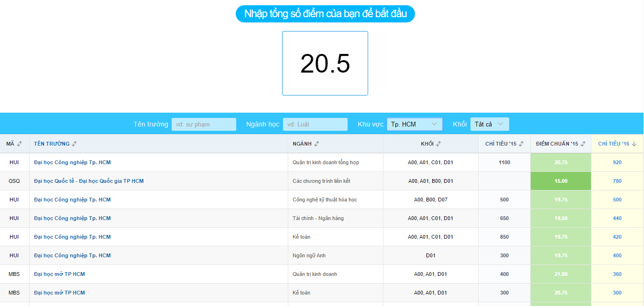Image resolution: width=644 pixels, height=306 pixels.
Task: Click CHỈ TIÊU '15 sort icon
Action: (521, 144)
